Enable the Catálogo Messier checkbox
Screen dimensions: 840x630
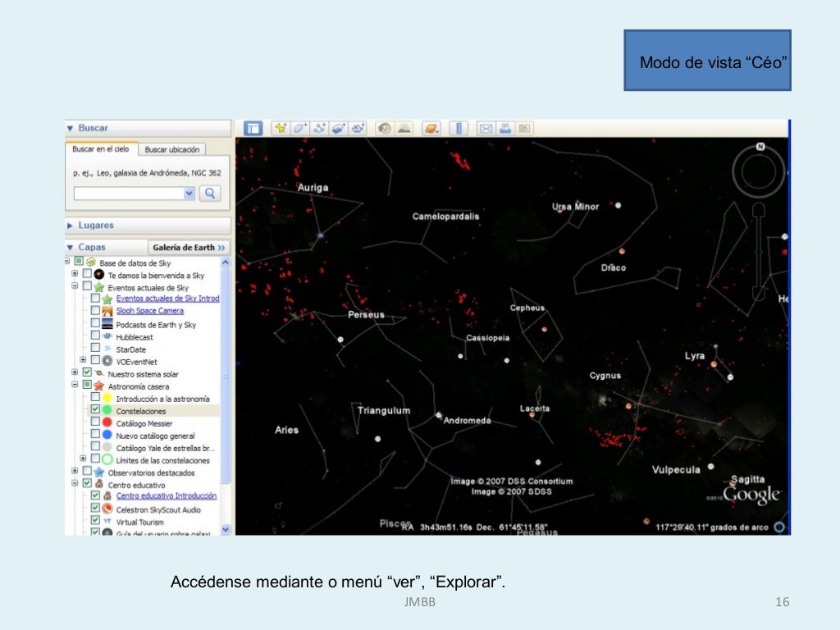point(95,422)
